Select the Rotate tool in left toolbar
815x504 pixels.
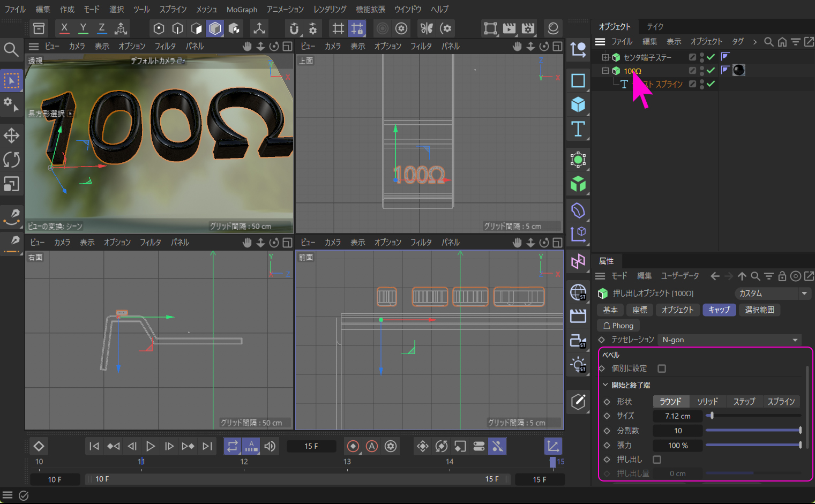11,160
